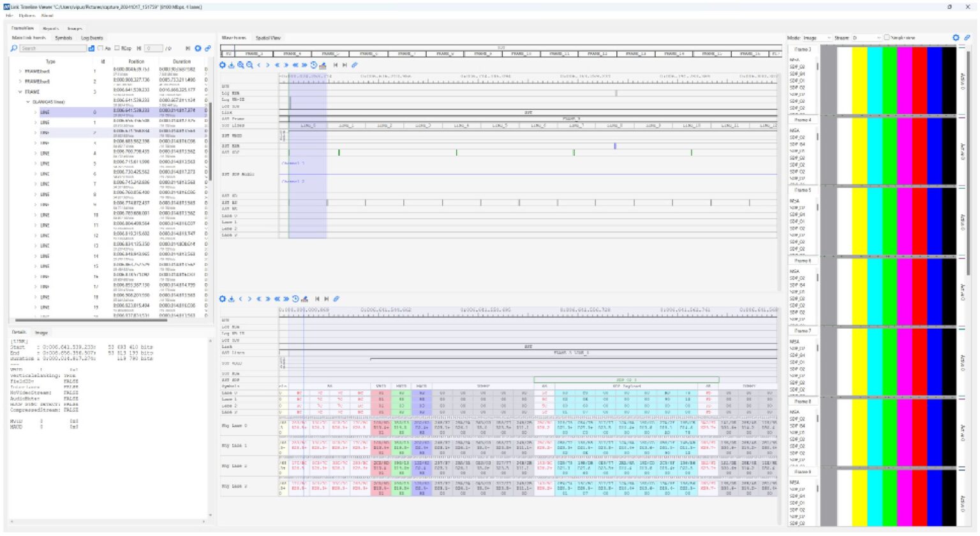Click the search magnifier icon in frame list
980x536 pixels.
(x=14, y=48)
